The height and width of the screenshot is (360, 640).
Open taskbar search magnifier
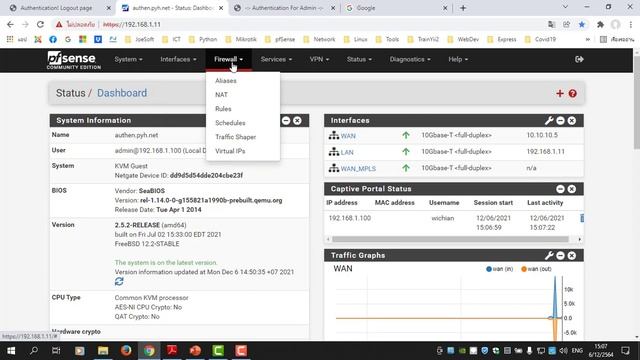(34, 351)
